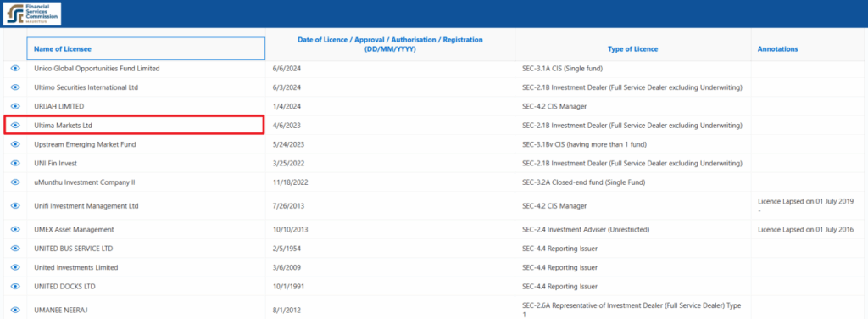The height and width of the screenshot is (319, 868).
Task: Sort by Annotations column header
Action: click(778, 49)
